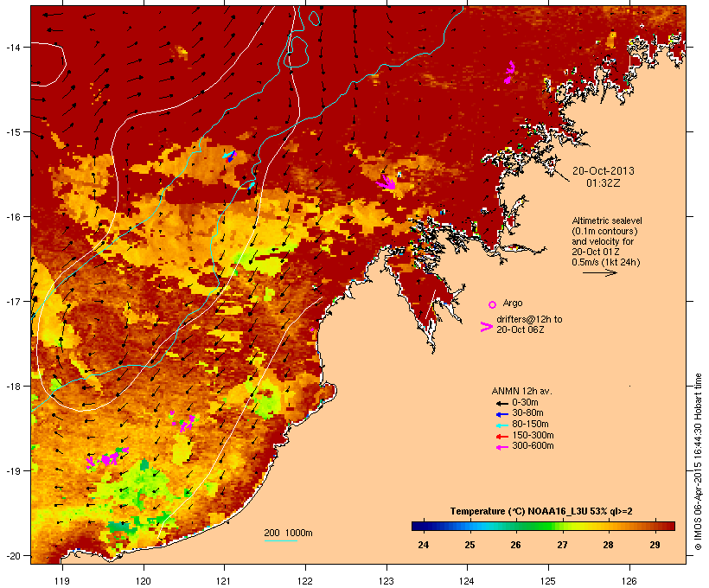Viewport: 709px width, 588px height.
Task: Click the velocity scale arrow under 0.5m/s
Action: (x=599, y=272)
